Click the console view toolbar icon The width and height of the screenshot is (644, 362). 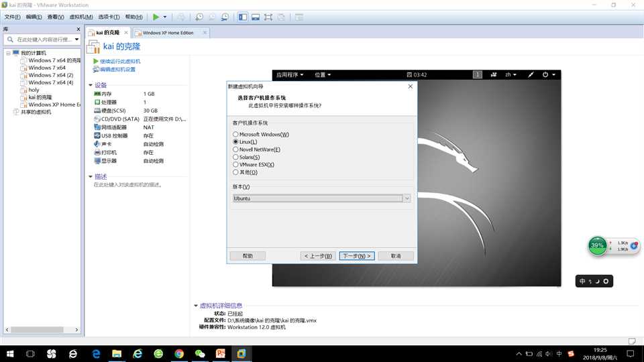(x=299, y=17)
